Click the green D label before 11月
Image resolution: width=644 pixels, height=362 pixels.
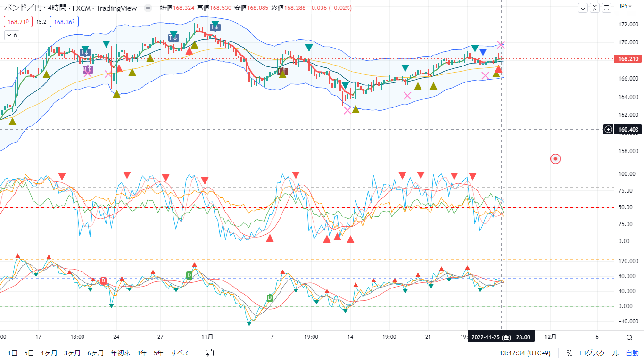coord(189,275)
